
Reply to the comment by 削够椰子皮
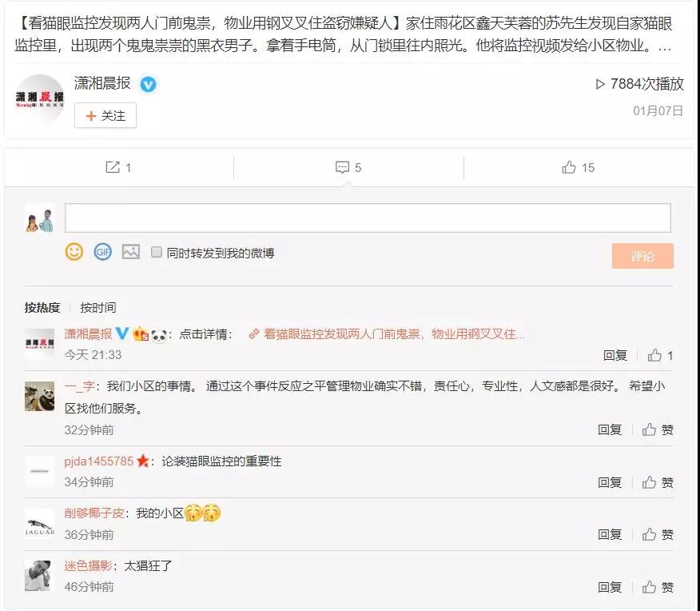610,534
